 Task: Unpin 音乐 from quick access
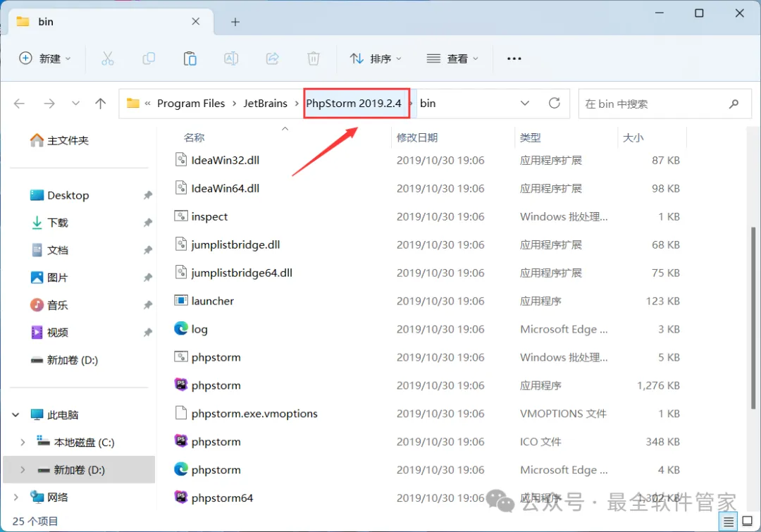coord(147,305)
